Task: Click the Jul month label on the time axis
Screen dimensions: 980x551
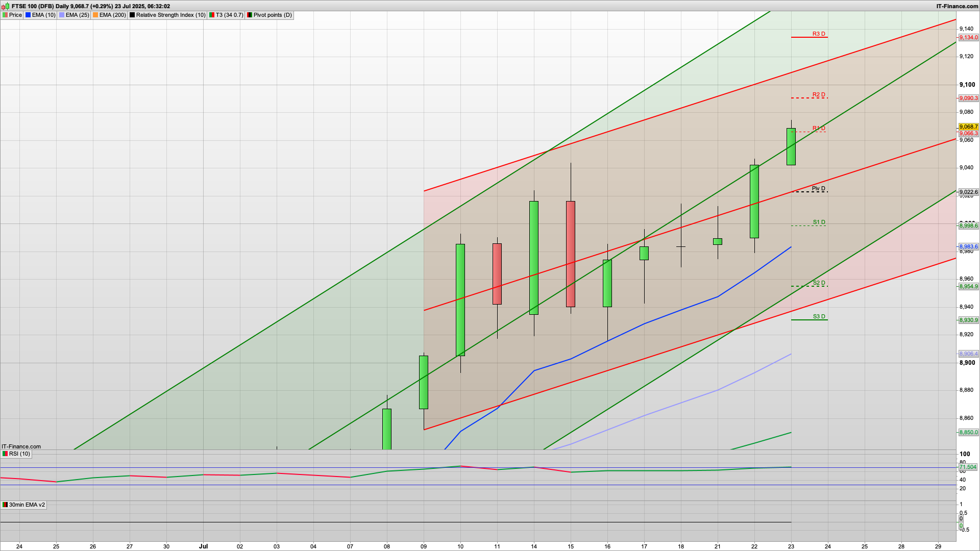Action: point(203,546)
